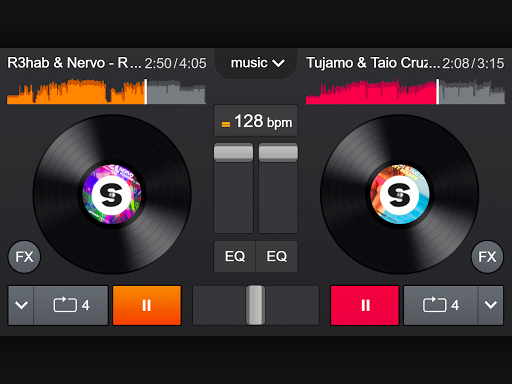Viewport: 512px width, 384px height.
Task: Expand the left loop options chevron
Action: click(x=21, y=305)
